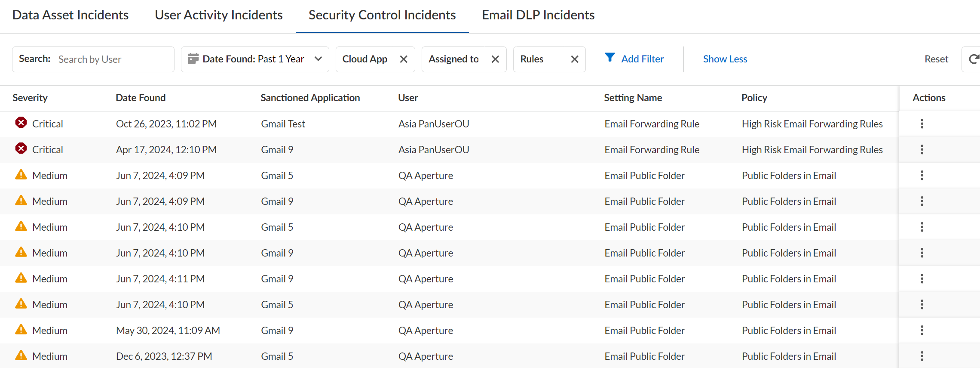Open the Email DLP Incidents tab
Viewport: 980px width, 368px height.
click(x=538, y=15)
